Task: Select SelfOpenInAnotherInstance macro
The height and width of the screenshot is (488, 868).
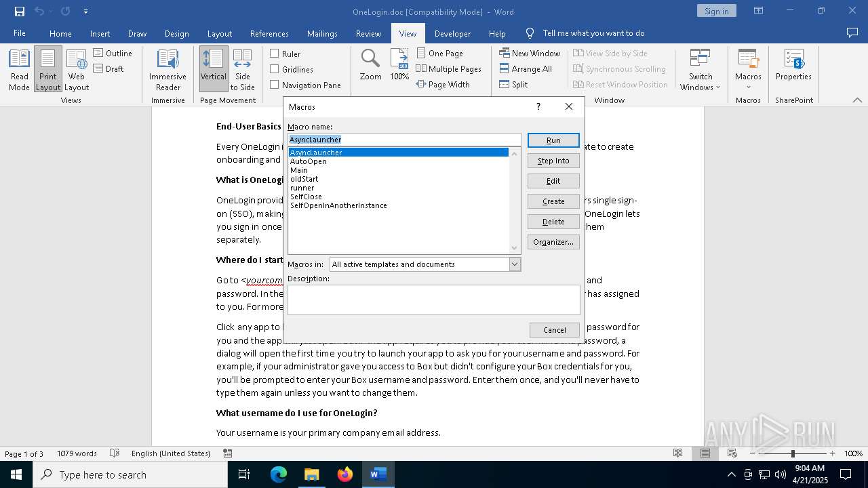Action: coord(398,205)
